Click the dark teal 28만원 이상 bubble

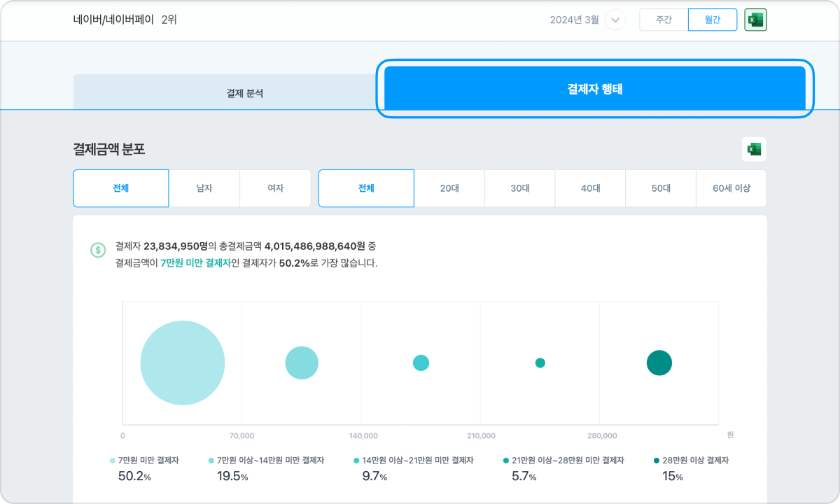tap(659, 363)
